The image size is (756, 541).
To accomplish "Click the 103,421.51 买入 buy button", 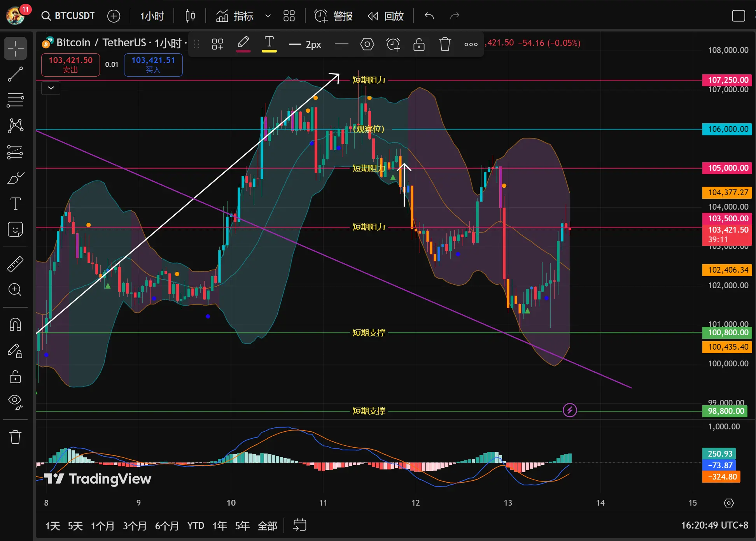I will coord(153,65).
